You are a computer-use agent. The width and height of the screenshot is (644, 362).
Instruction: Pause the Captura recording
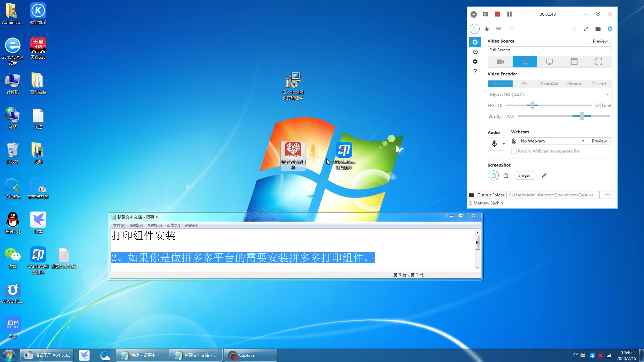point(509,14)
